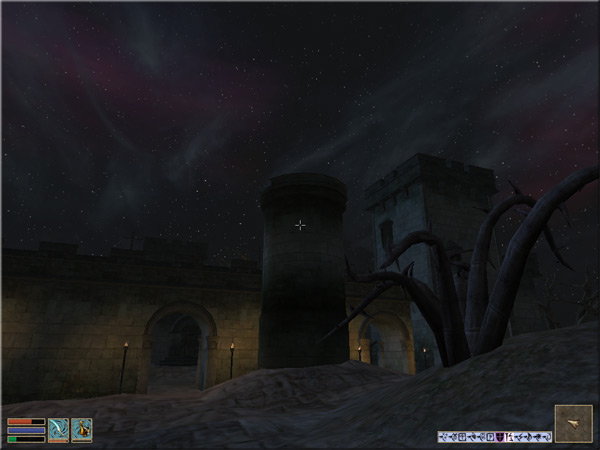Select the white-background effect icon beside the shield
Screen dimensions: 600x450
point(509,437)
